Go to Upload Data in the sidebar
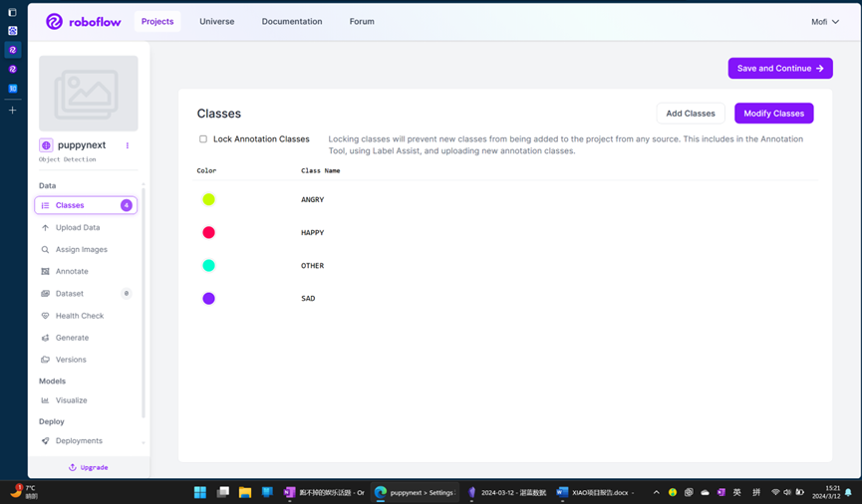The height and width of the screenshot is (504, 862). 78,227
